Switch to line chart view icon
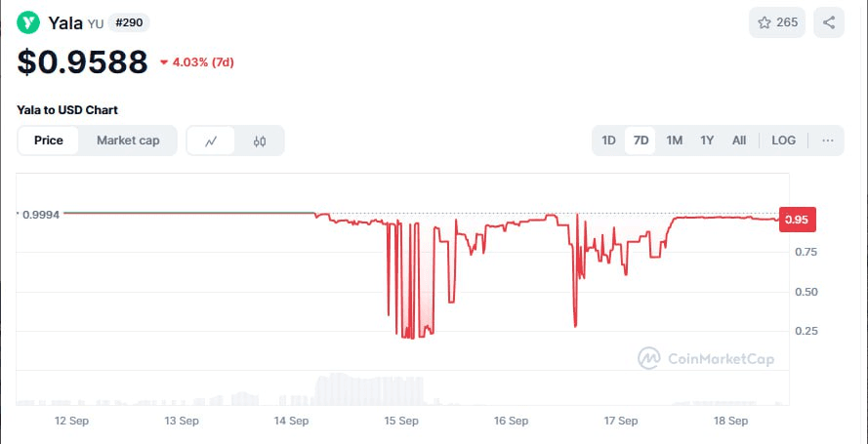Viewport: 868px width, 444px height. click(x=211, y=141)
